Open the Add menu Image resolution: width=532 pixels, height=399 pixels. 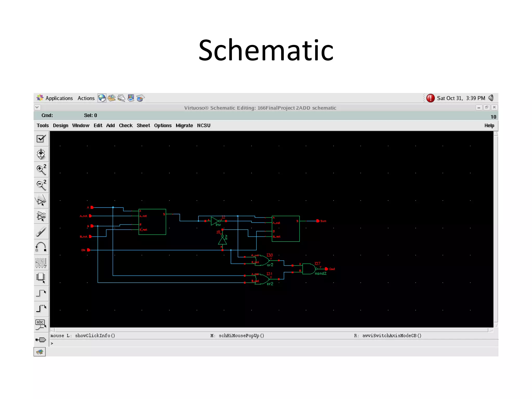point(110,125)
